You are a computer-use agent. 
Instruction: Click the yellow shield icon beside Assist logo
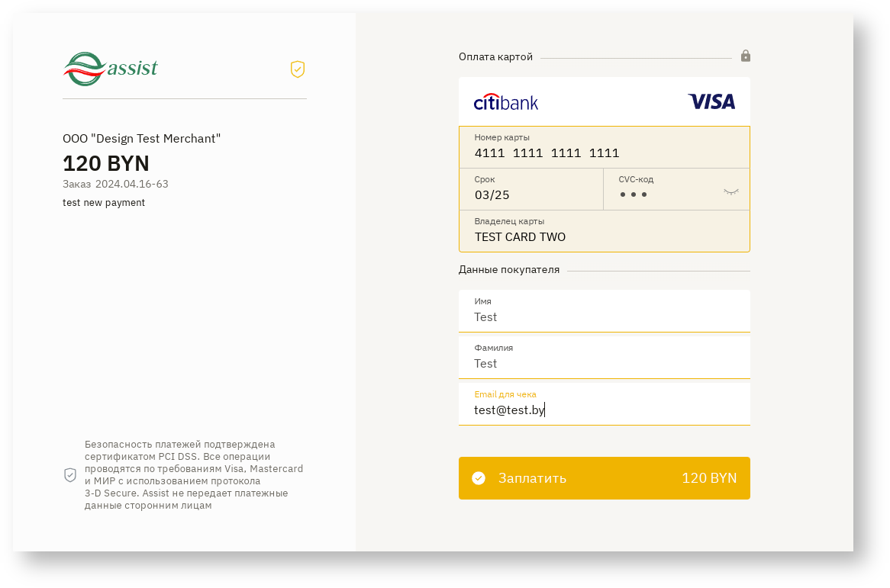[x=298, y=69]
